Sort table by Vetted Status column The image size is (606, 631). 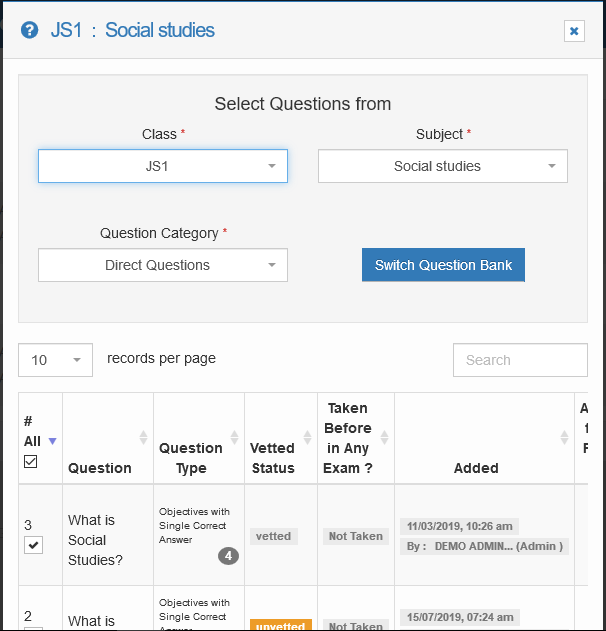307,438
